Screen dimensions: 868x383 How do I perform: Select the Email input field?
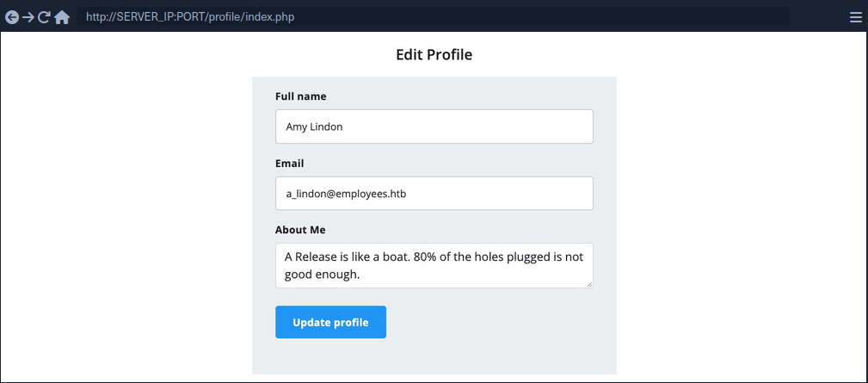coord(434,194)
